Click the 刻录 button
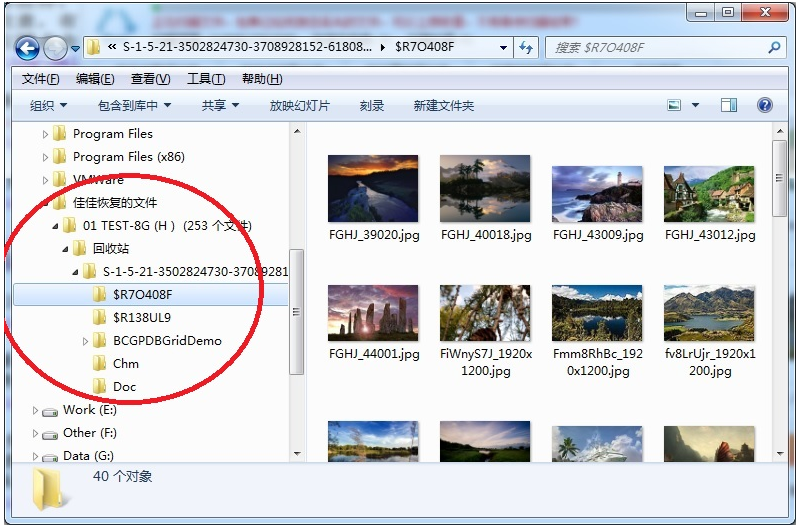Viewport: 802px width, 526px height. 371,105
